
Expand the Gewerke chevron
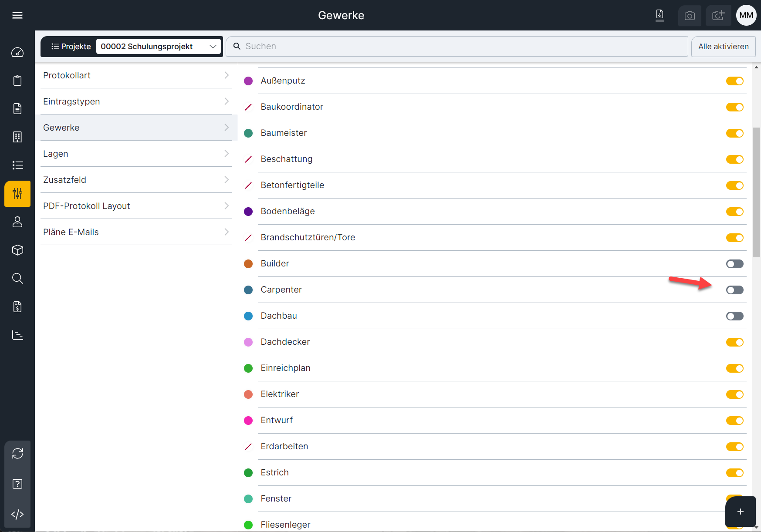227,128
